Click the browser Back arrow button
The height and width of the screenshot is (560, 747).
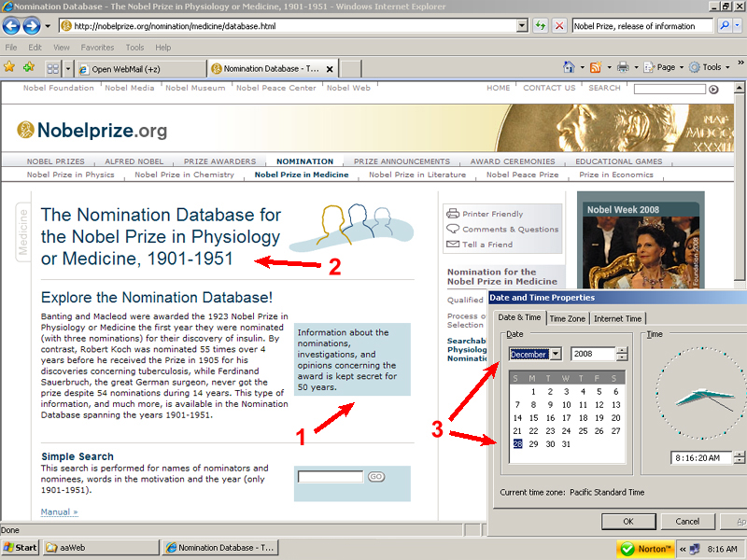pyautogui.click(x=12, y=26)
